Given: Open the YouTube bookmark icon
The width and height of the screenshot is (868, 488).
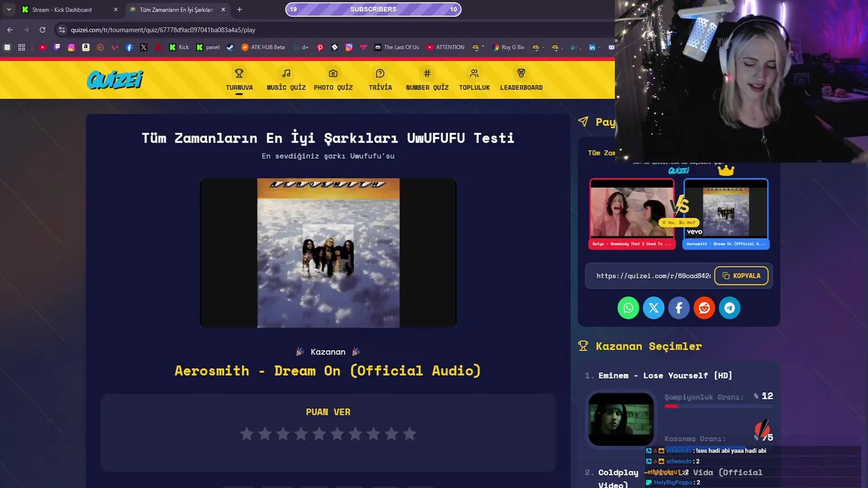Looking at the screenshot, I should 42,47.
